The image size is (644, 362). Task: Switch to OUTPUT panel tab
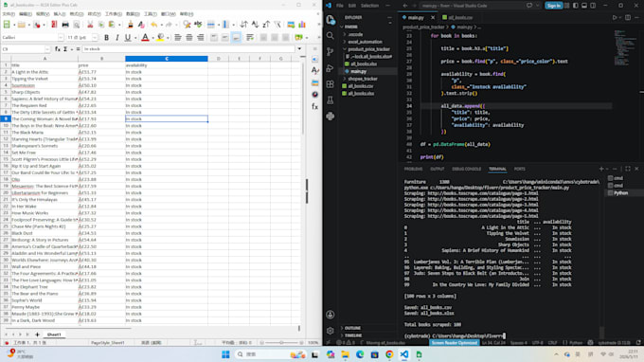pos(437,169)
